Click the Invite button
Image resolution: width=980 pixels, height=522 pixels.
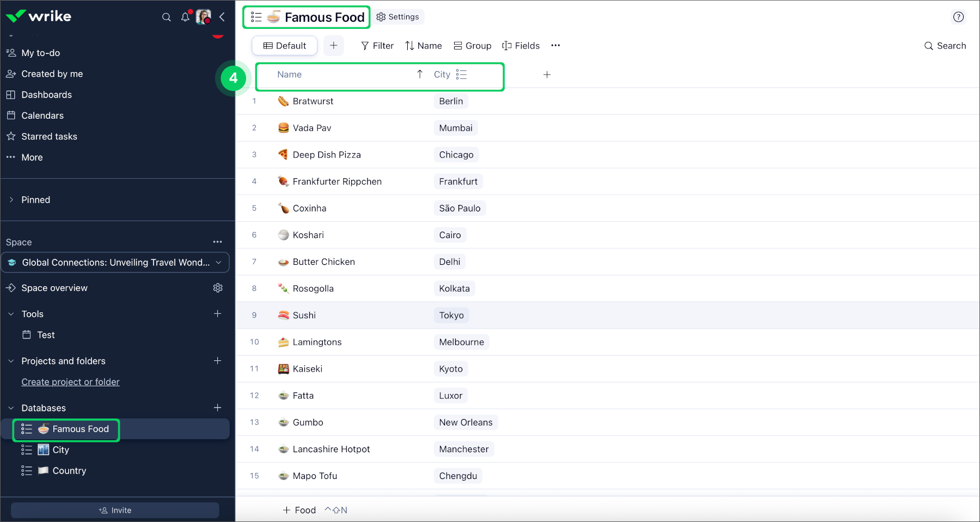115,511
